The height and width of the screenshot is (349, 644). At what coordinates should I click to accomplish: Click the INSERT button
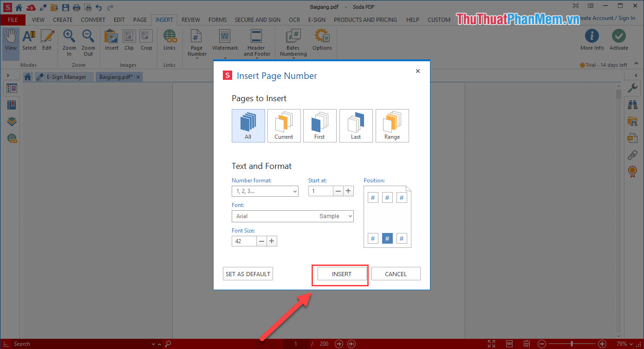(340, 274)
